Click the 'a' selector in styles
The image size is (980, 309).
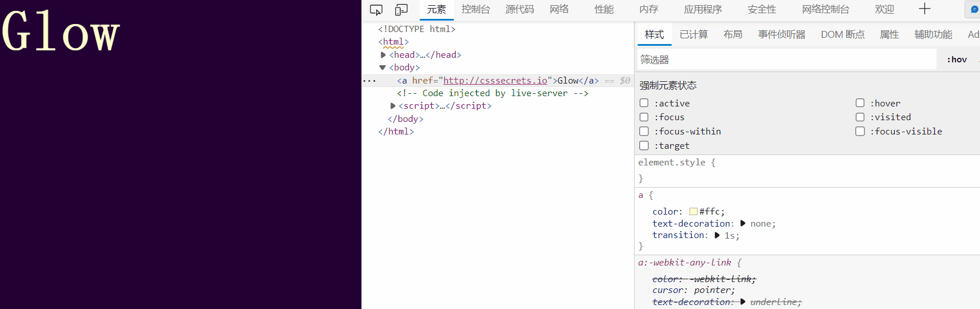click(641, 195)
